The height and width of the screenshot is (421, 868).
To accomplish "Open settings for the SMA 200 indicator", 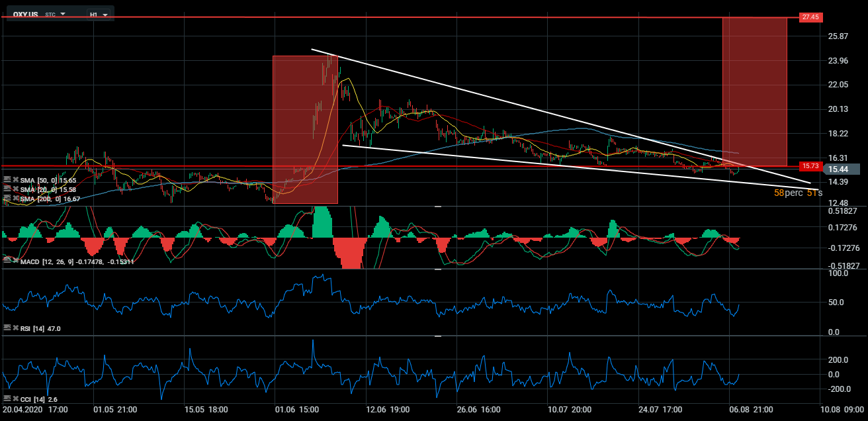I will pyautogui.click(x=7, y=198).
